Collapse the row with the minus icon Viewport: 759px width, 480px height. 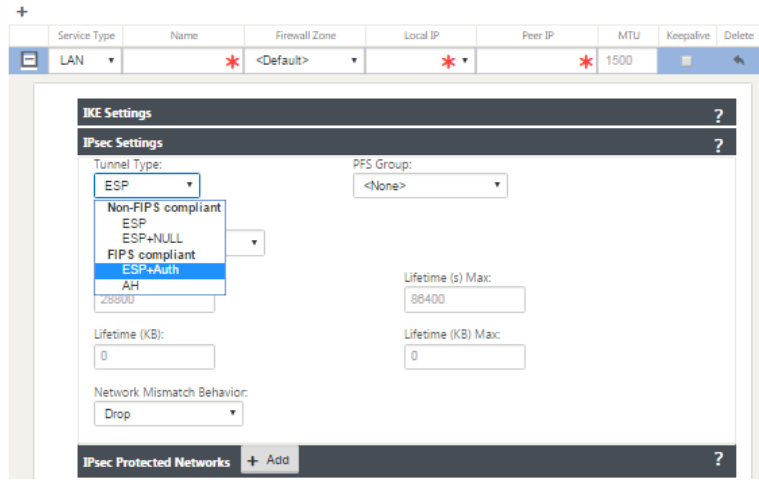(x=30, y=61)
